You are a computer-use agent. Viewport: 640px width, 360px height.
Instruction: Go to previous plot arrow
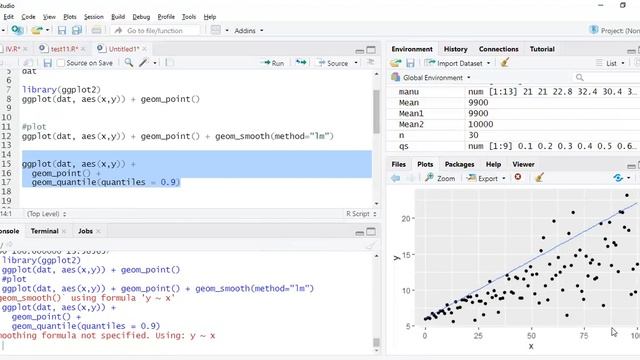(396, 178)
